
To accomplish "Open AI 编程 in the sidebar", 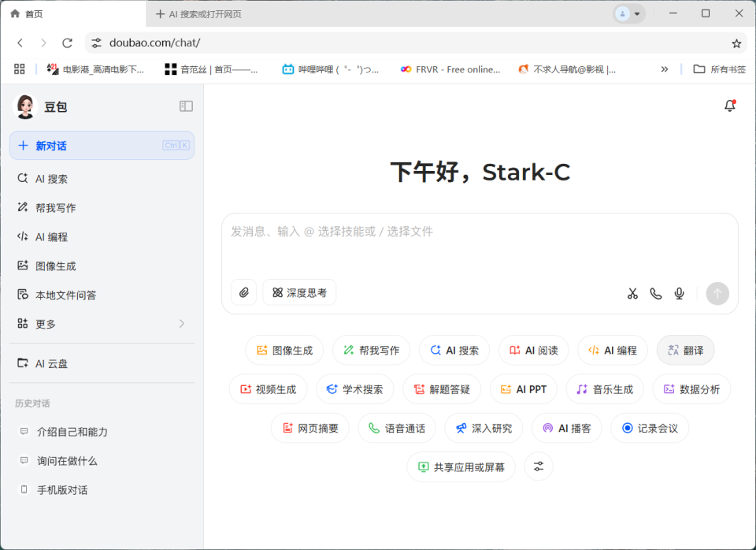I will (102, 237).
